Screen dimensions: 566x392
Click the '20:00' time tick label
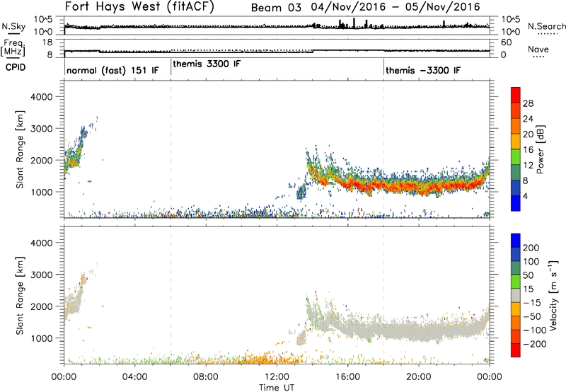[x=418, y=377]
